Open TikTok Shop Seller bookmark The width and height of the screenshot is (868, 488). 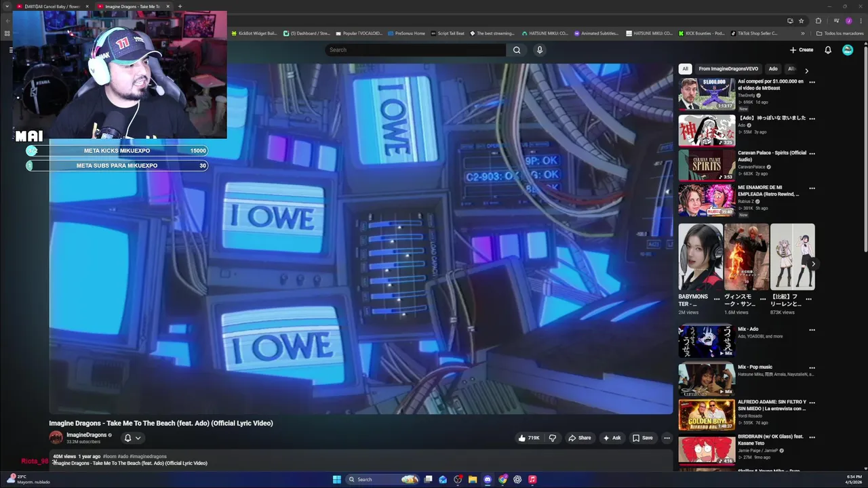click(x=754, y=33)
